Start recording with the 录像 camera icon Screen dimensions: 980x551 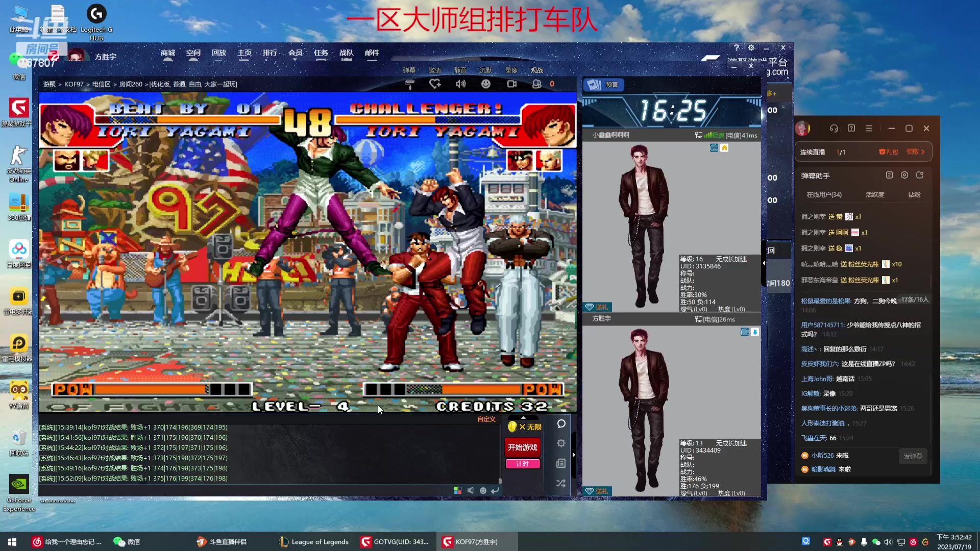(511, 84)
